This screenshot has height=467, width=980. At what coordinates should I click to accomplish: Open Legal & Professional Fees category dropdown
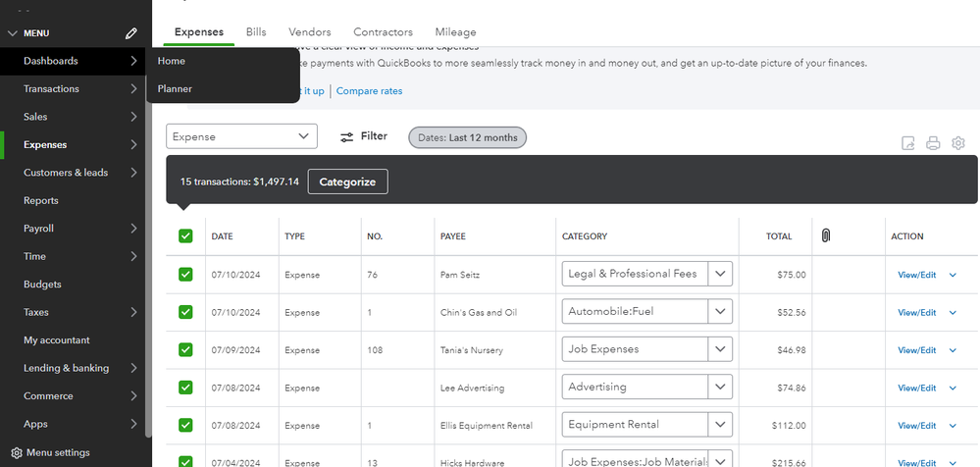(x=720, y=274)
